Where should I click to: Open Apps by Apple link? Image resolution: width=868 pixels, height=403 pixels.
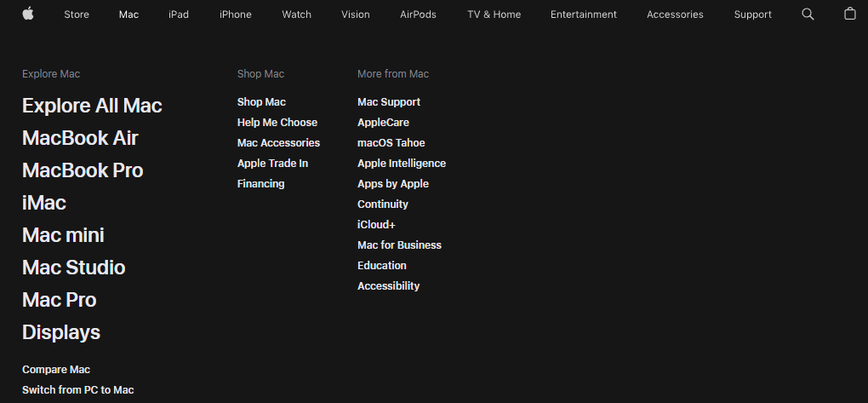393,184
